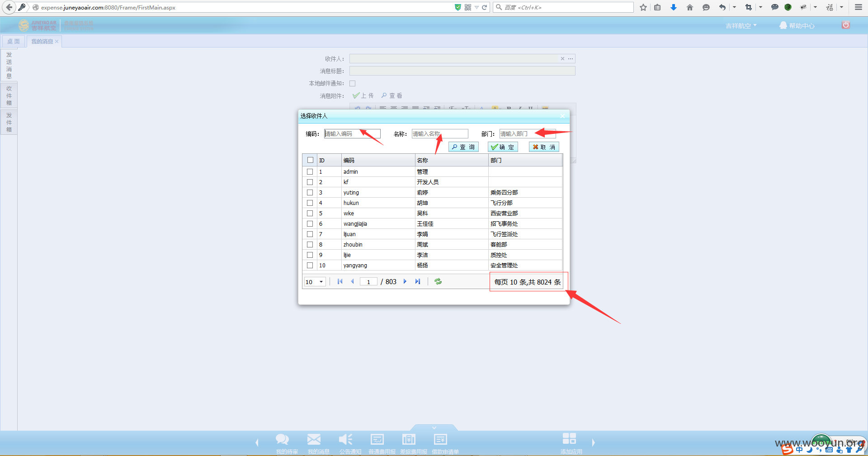The image size is (868, 456).
Task: Click the reload button in address bar
Action: click(x=485, y=7)
